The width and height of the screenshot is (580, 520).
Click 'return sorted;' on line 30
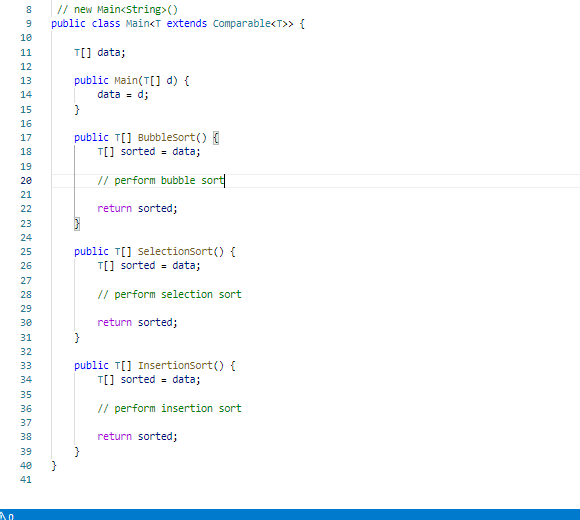click(137, 323)
